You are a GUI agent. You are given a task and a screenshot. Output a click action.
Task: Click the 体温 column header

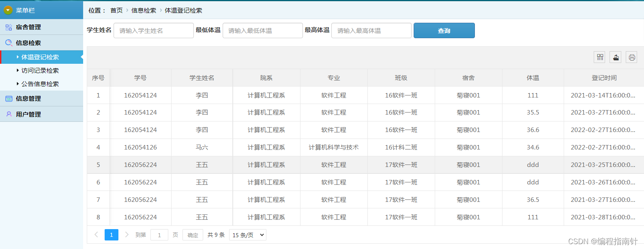pyautogui.click(x=533, y=78)
